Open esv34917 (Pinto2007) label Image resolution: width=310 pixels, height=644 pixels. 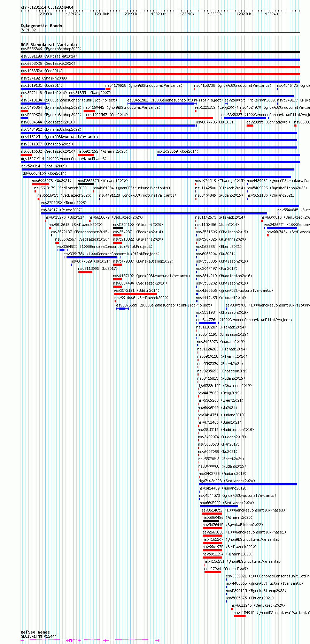click(62, 210)
